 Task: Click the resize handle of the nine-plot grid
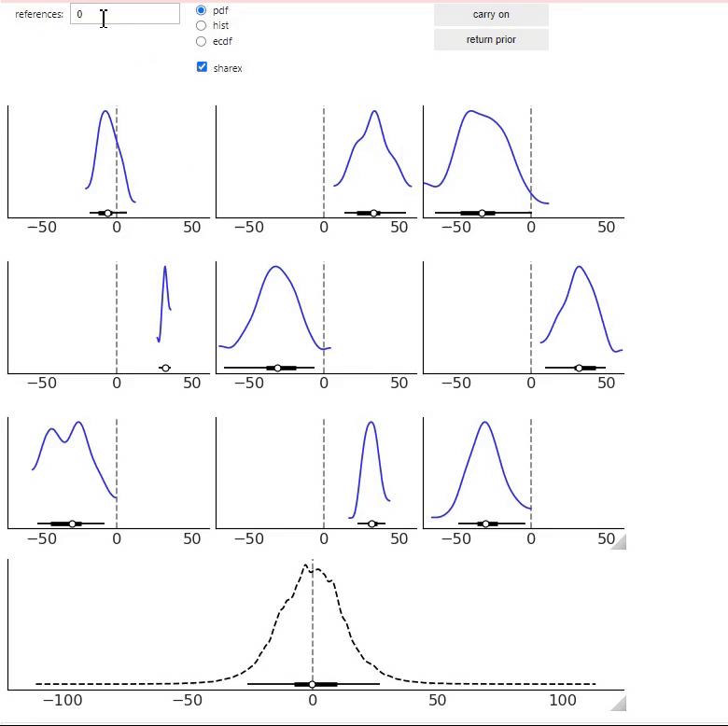coord(619,542)
